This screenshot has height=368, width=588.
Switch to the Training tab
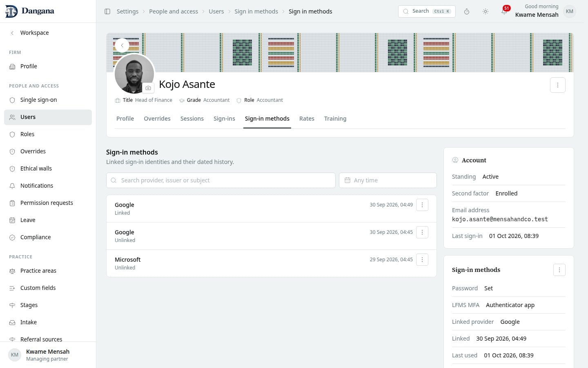(x=335, y=119)
